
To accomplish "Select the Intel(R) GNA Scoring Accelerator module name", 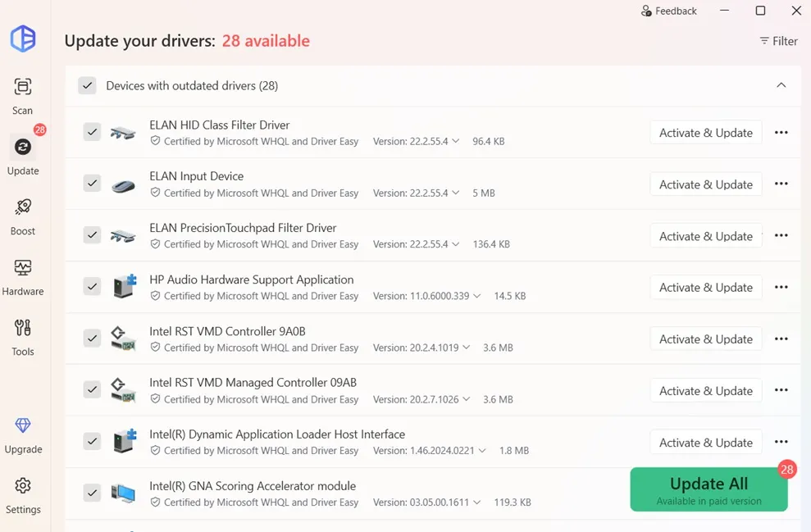I will click(x=253, y=486).
